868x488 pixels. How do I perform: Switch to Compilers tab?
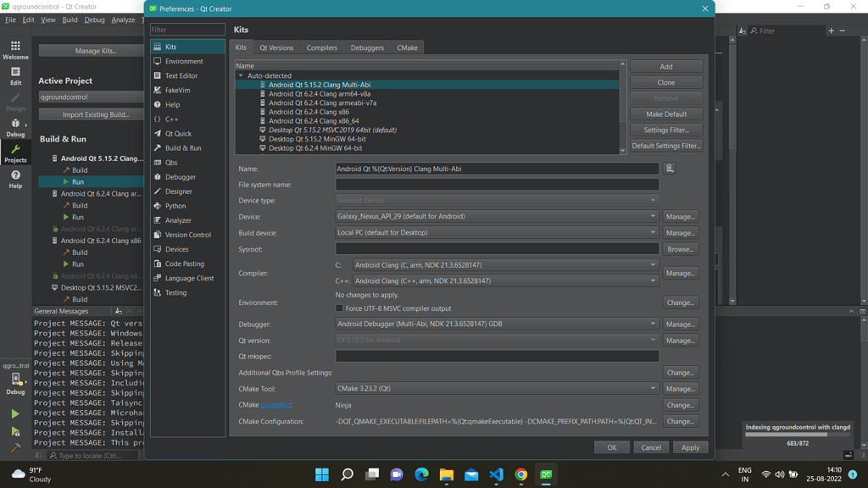[321, 47]
